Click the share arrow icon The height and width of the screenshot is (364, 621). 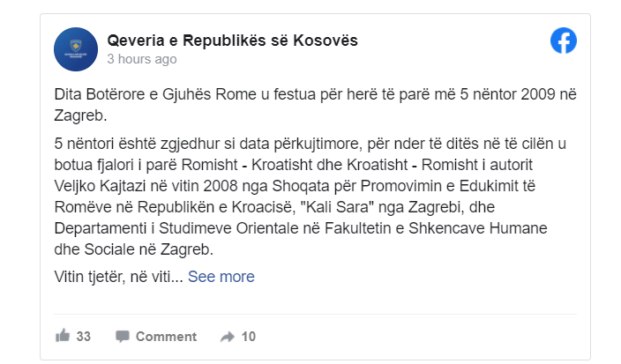coord(227,336)
